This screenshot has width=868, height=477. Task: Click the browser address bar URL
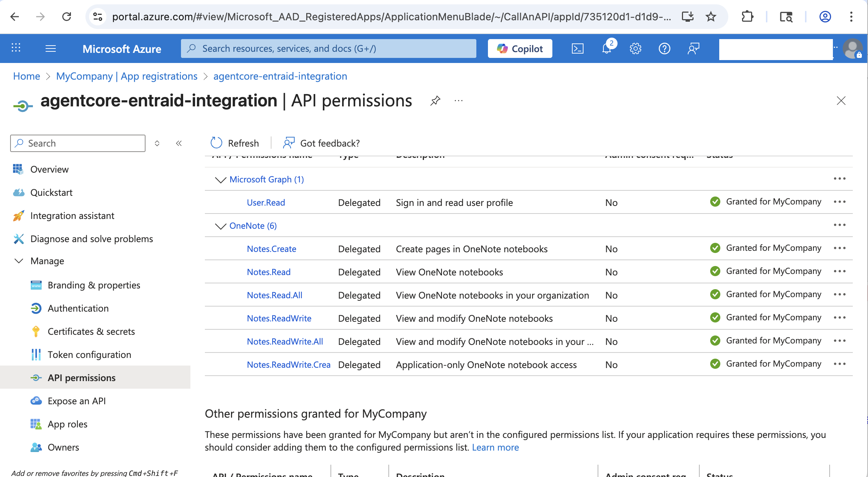[392, 17]
